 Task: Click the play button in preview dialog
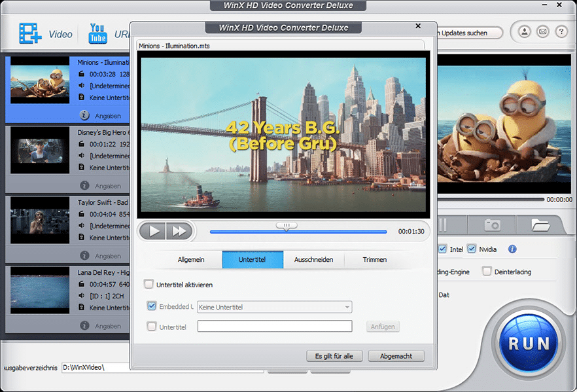pos(154,231)
